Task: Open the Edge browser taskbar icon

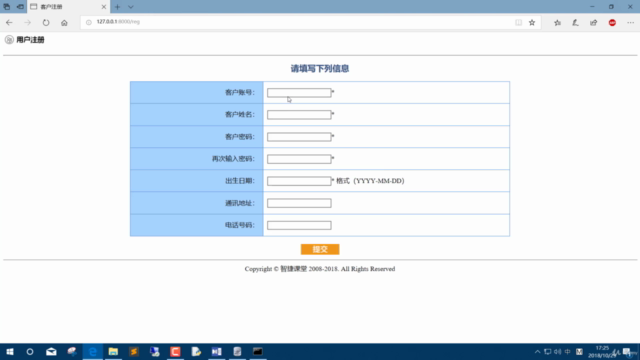Action: pyautogui.click(x=93, y=351)
